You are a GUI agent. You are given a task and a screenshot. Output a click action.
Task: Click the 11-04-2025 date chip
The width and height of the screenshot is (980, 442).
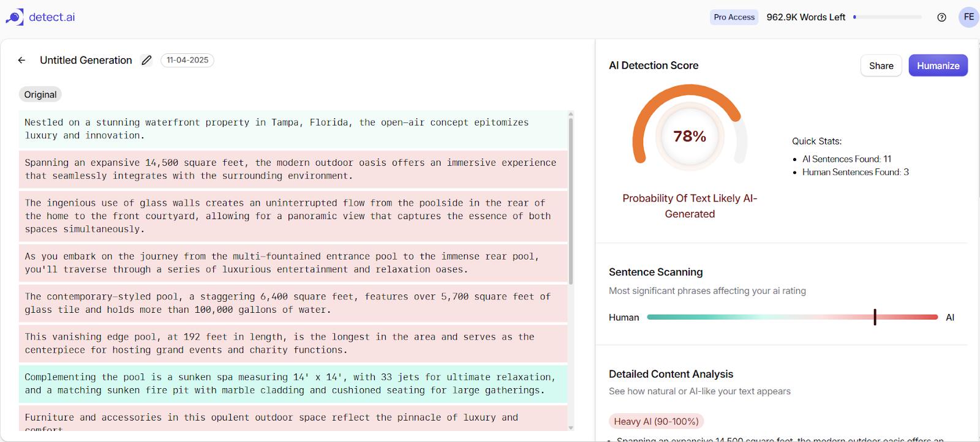coord(187,60)
